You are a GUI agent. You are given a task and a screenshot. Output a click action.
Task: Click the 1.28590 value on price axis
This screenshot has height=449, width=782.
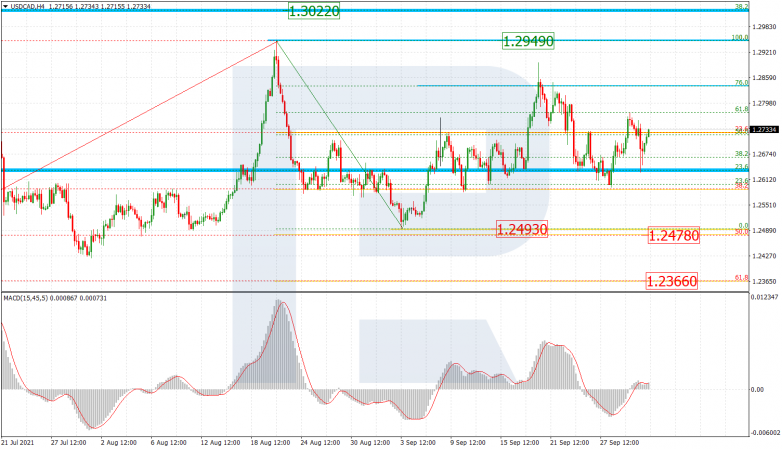(x=766, y=78)
